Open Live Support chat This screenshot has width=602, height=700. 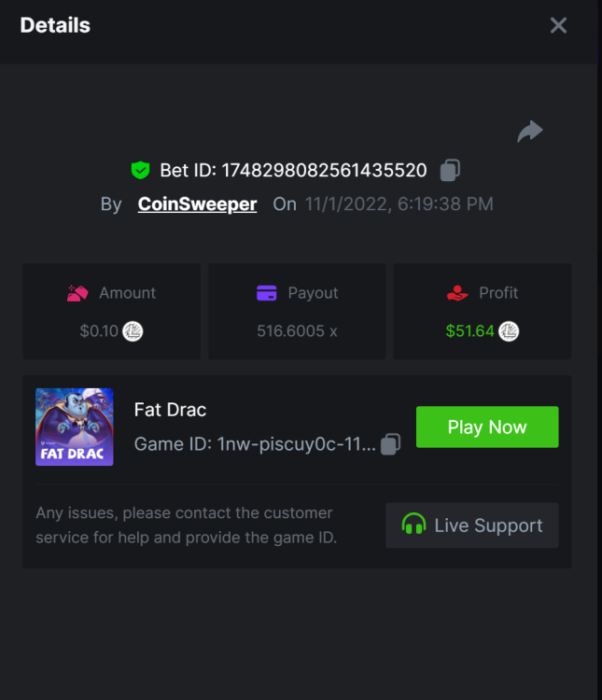[x=471, y=525]
